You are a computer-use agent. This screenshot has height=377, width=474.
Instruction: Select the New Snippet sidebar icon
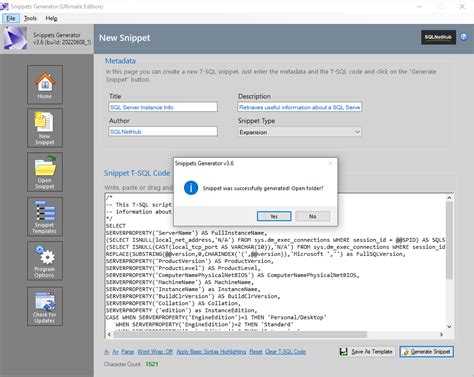(x=45, y=128)
